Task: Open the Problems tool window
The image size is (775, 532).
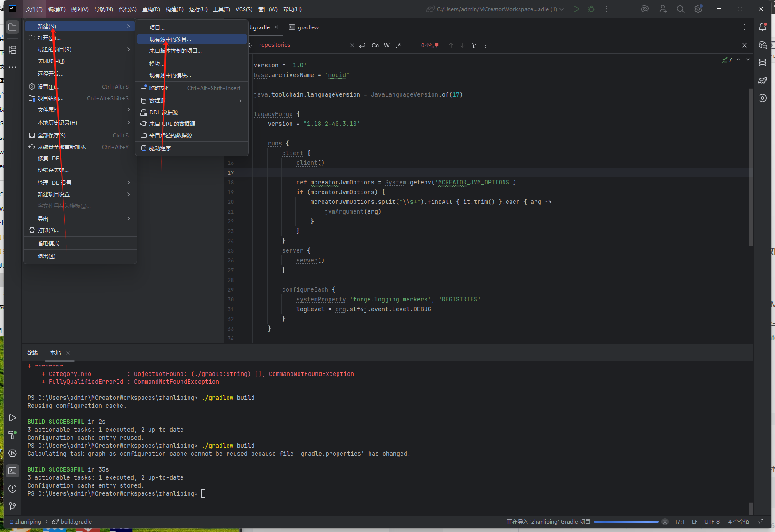Action: [x=12, y=488]
